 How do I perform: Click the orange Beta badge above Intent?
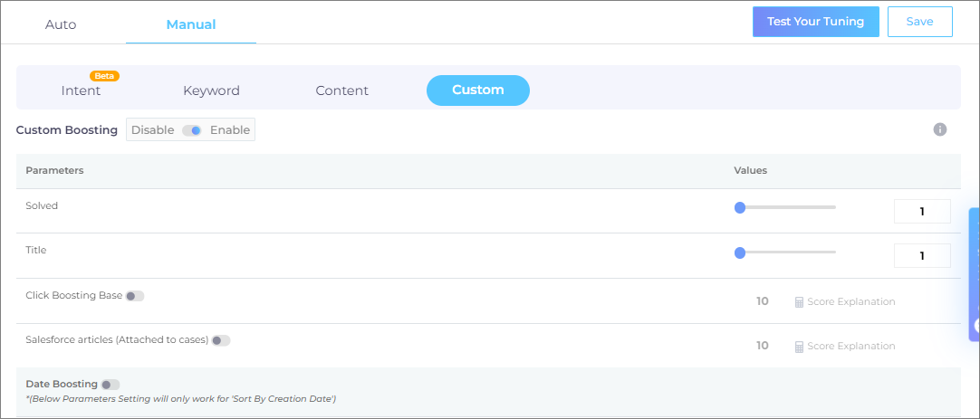(x=104, y=76)
